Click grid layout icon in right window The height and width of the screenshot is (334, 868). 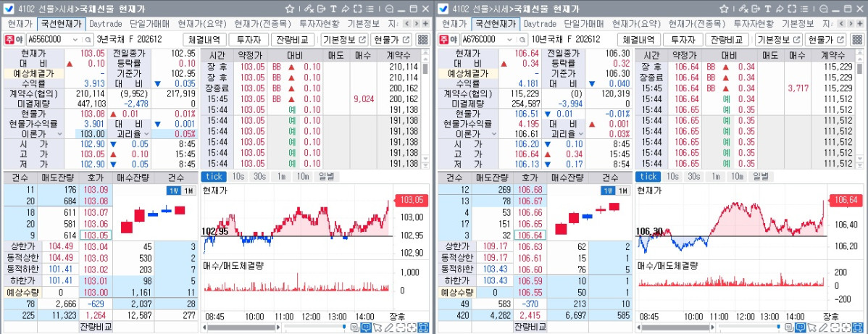pos(856,39)
